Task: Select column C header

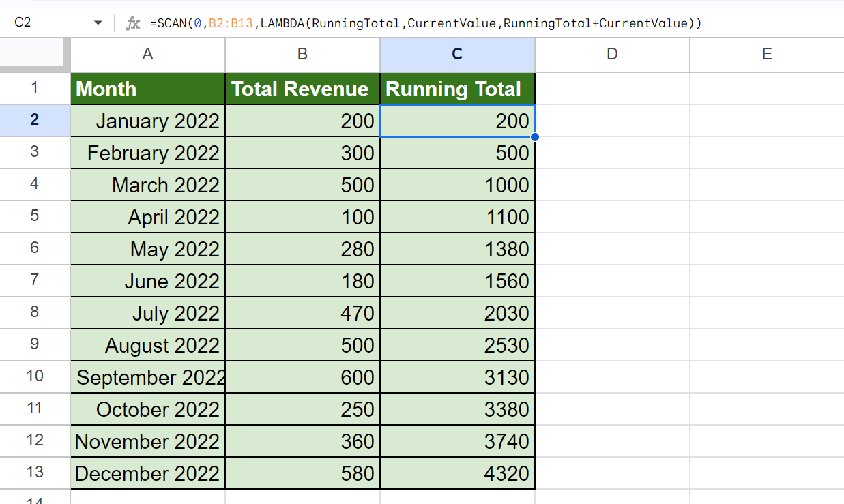Action: pyautogui.click(x=457, y=55)
